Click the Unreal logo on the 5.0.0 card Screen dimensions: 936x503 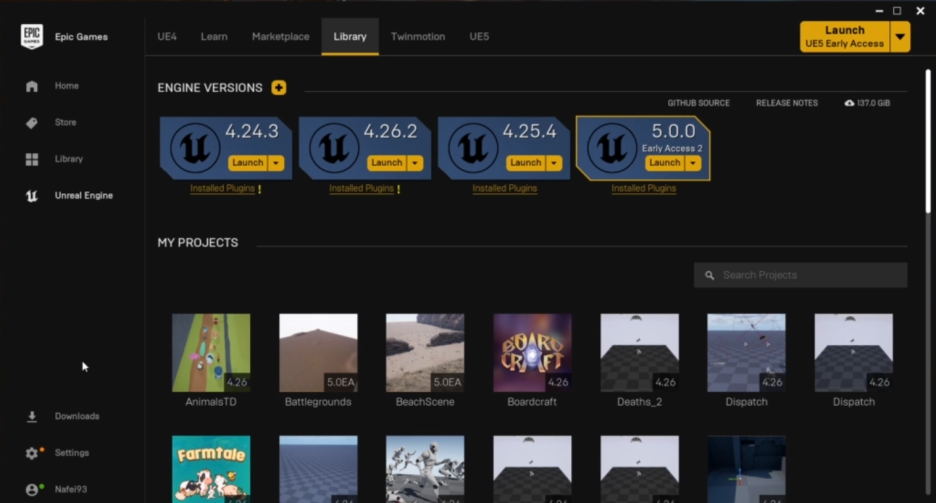(612, 147)
